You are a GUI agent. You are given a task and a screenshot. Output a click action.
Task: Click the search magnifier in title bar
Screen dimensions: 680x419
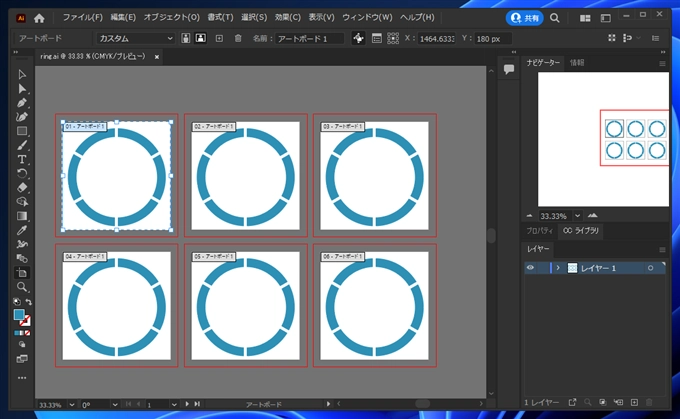(x=555, y=18)
